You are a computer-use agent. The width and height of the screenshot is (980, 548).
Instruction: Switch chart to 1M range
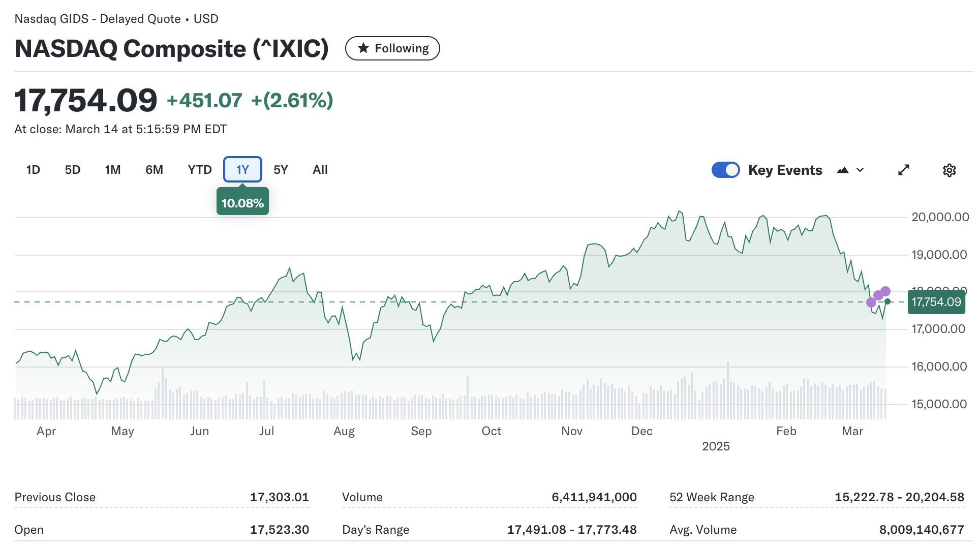[113, 170]
